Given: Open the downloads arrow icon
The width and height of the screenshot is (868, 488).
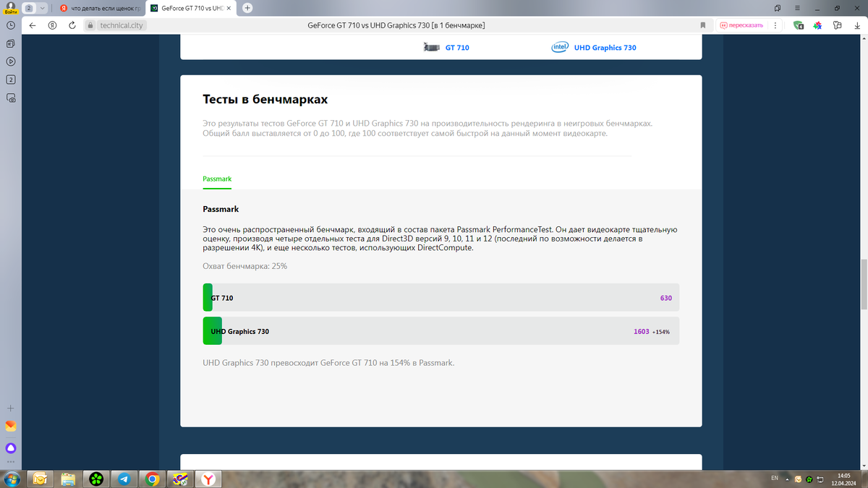Looking at the screenshot, I should [x=856, y=25].
